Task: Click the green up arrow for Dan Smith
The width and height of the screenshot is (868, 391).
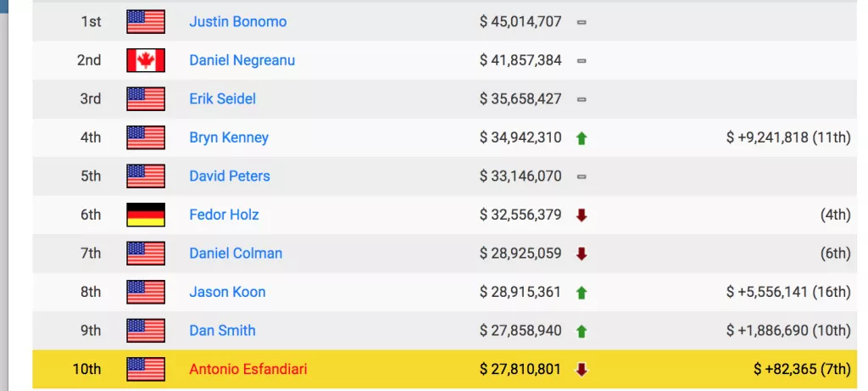Action: coord(581,331)
